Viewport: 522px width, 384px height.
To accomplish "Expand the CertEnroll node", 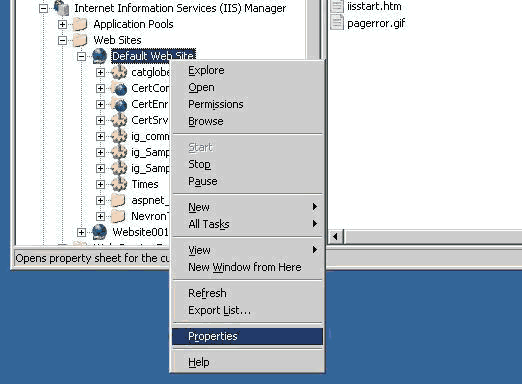I will point(100,104).
